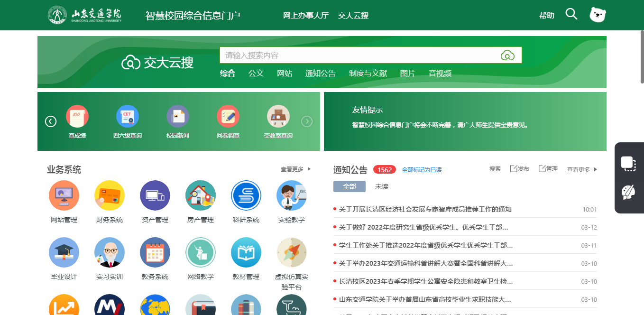Launch the 网站管理 system icon
This screenshot has width=644, height=315.
click(x=64, y=195)
